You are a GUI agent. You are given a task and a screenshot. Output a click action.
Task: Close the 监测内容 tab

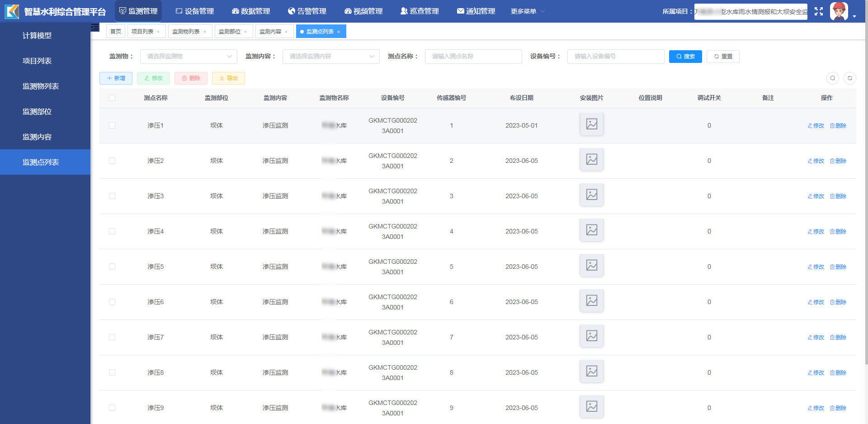286,32
